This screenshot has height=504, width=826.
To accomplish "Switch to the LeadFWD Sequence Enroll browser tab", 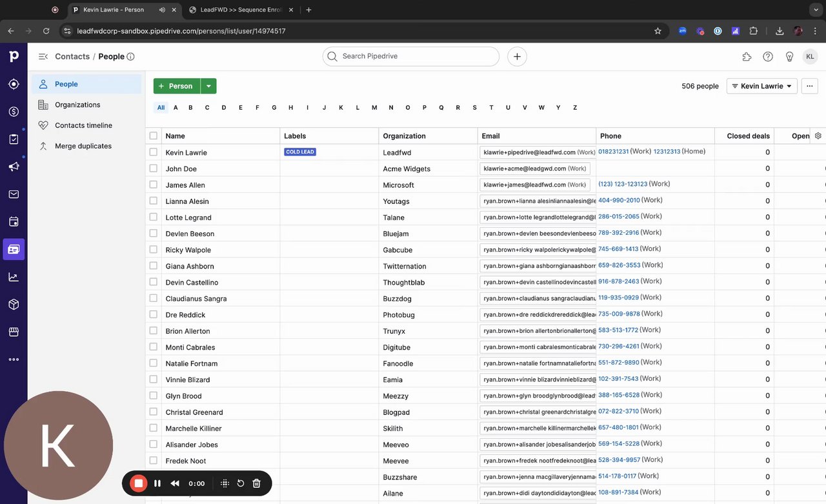I will [x=241, y=10].
